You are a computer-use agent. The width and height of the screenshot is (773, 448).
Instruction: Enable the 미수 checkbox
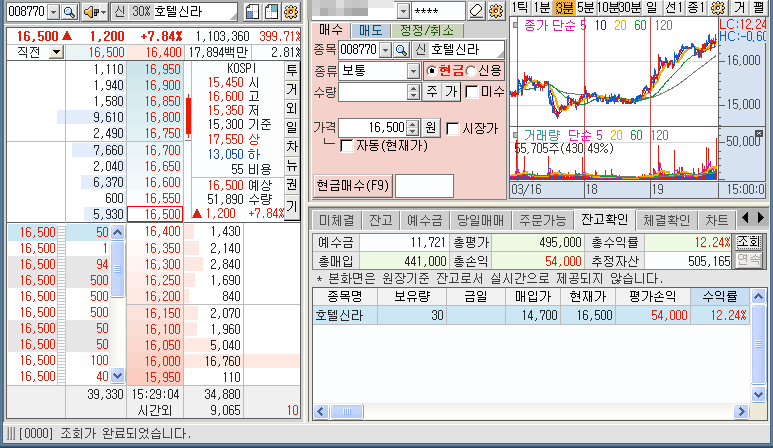click(472, 92)
